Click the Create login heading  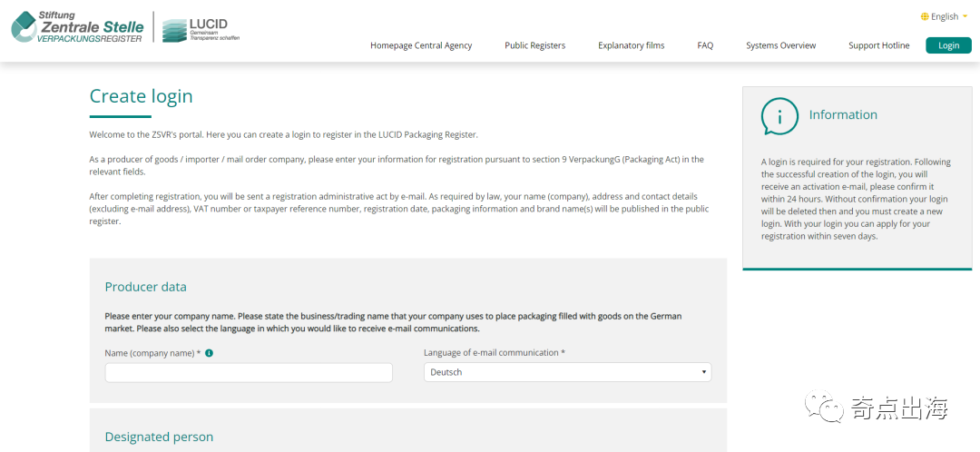(141, 96)
